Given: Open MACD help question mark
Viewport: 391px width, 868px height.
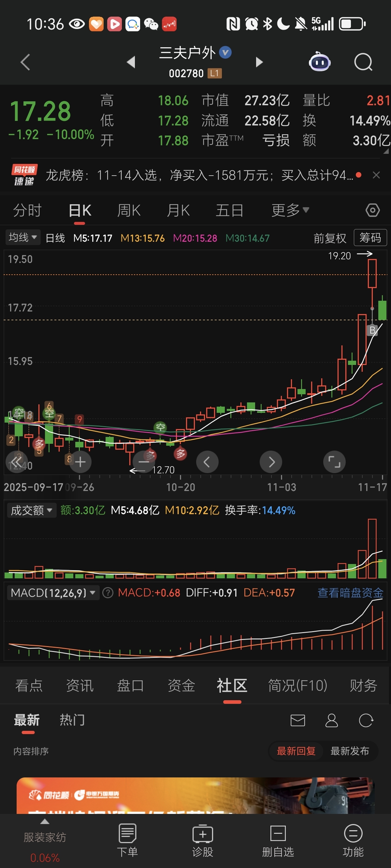Looking at the screenshot, I should point(108,593).
